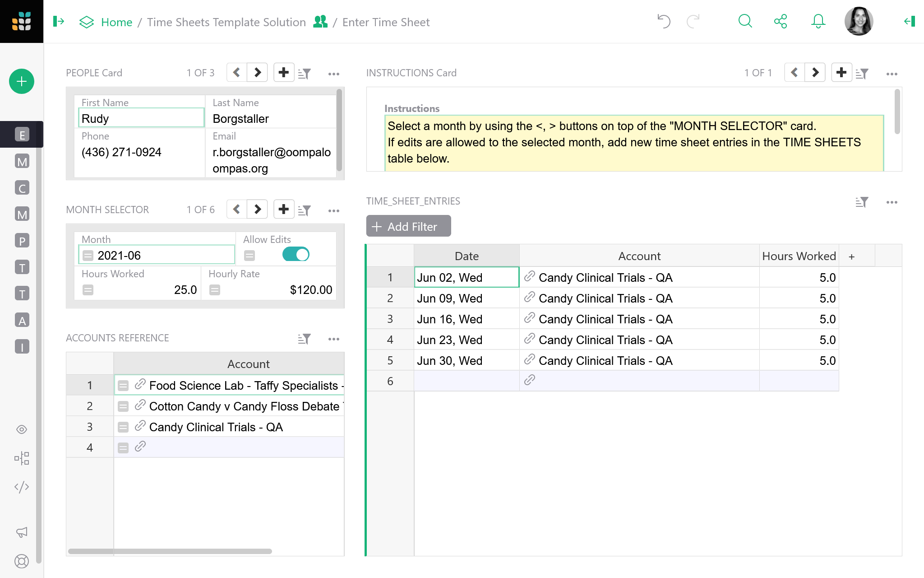Viewport: 924px width, 578px height.
Task: Click the undo arrow icon
Action: 664,22
